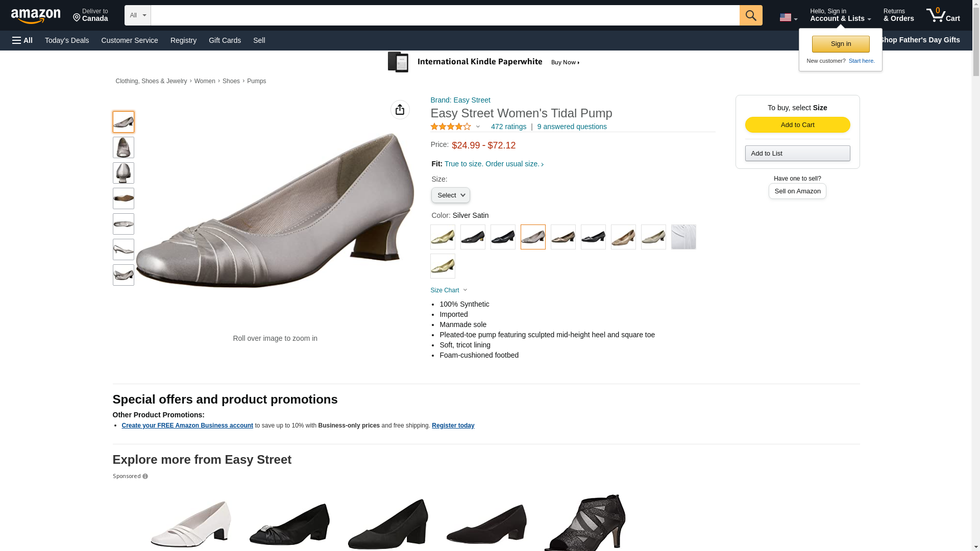Click in the search input field
This screenshot has width=980, height=551.
click(445, 15)
